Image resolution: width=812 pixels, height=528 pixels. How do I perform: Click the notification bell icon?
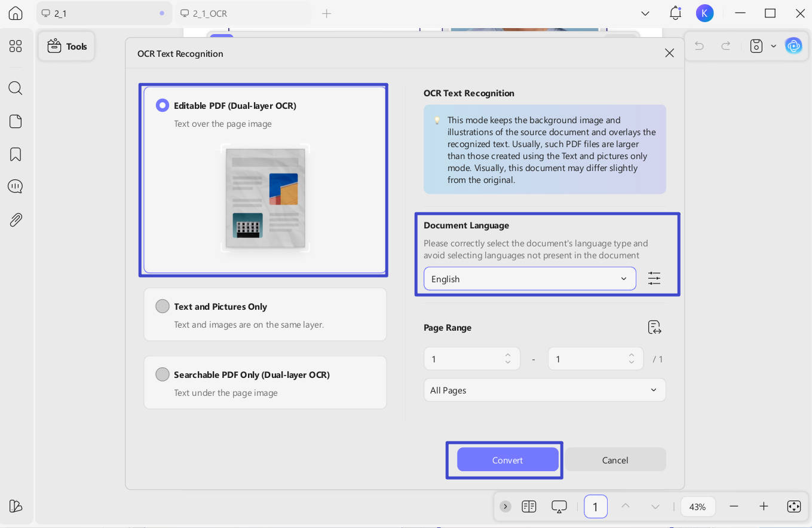point(675,13)
